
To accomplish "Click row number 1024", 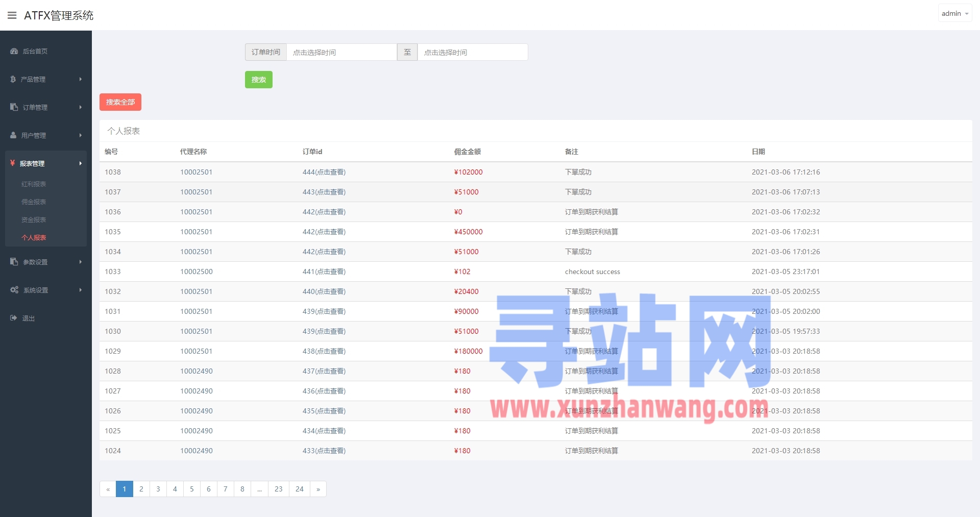I will pyautogui.click(x=113, y=451).
